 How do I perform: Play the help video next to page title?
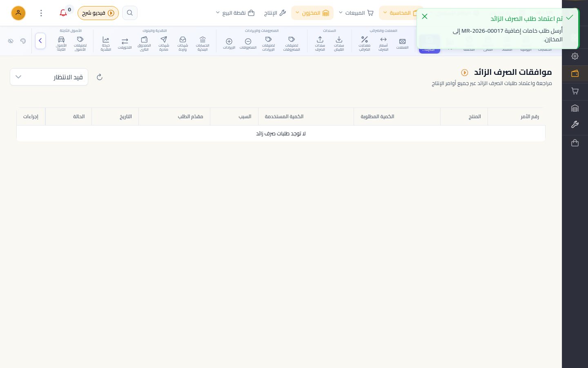(x=465, y=72)
